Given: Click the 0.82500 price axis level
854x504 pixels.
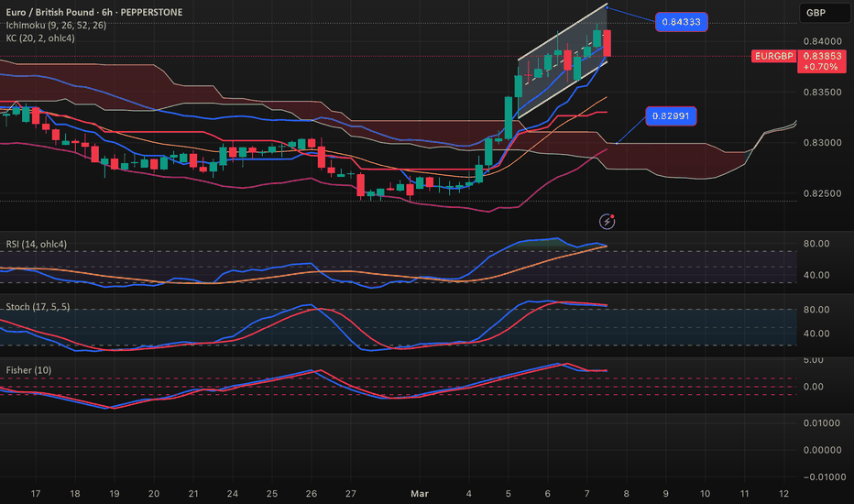Looking at the screenshot, I should [x=822, y=193].
